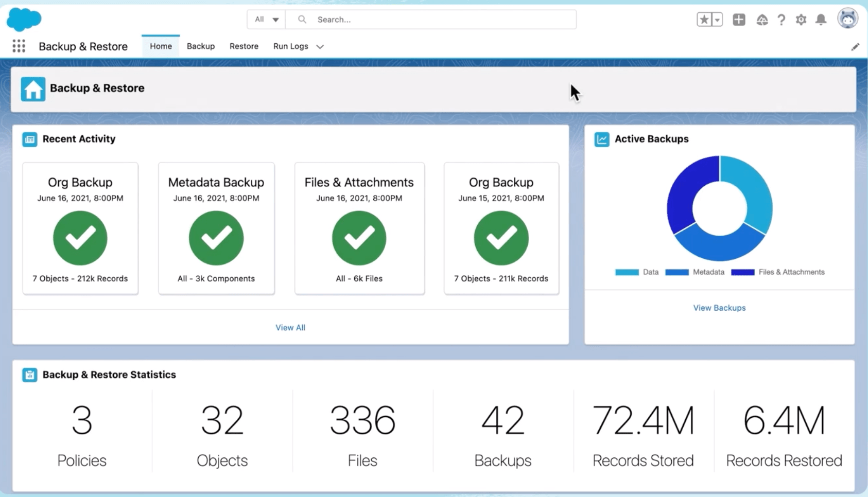The width and height of the screenshot is (868, 497).
Task: Click the Files & Attachments success checkmark
Action: coord(359,238)
